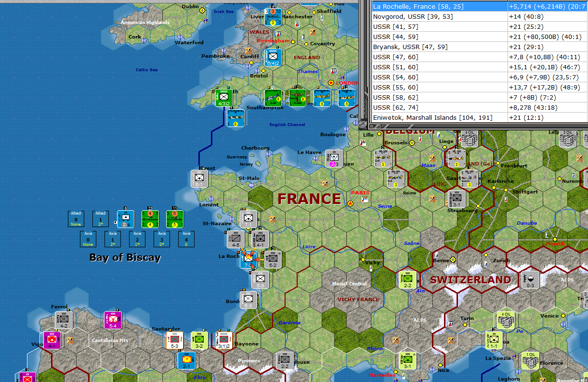
Task: Select the 4-1 artillery unit near La Rochelle
Action: click(260, 239)
